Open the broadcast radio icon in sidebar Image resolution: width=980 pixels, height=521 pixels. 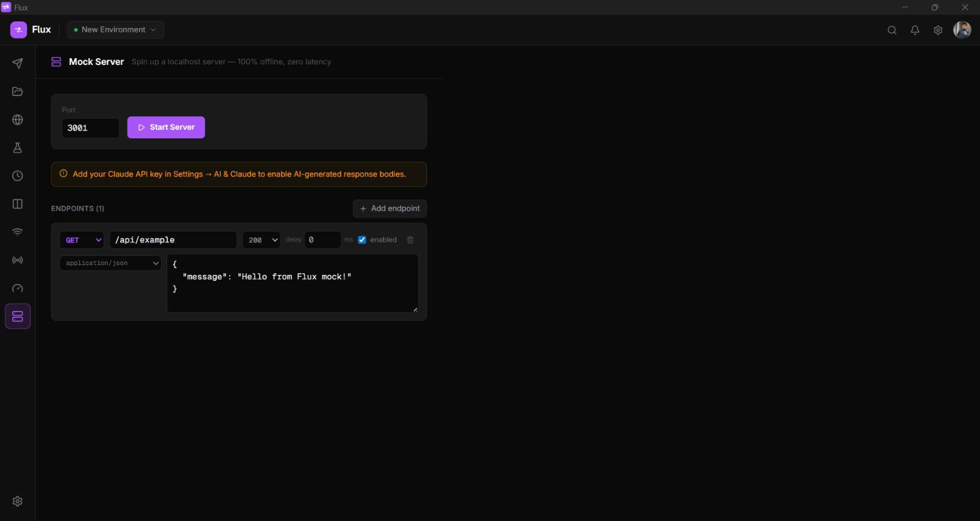click(x=18, y=260)
